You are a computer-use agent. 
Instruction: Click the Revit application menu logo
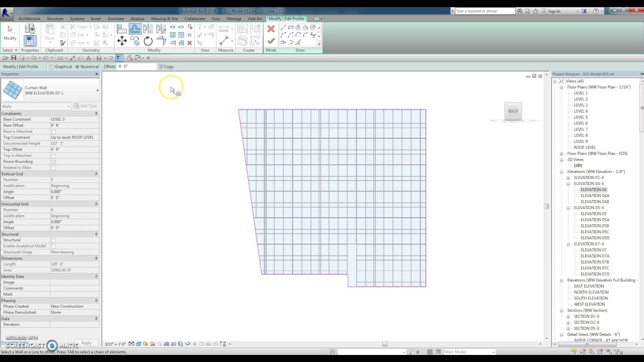(7, 13)
